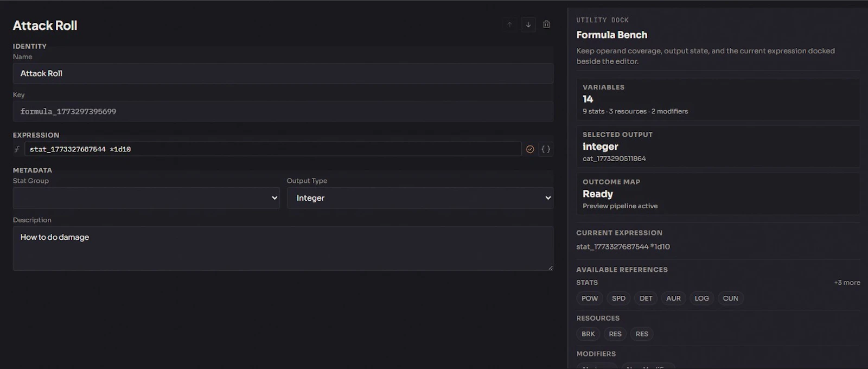Insert the AUR stat reference
Screen dimensions: 868x369
[673, 298]
